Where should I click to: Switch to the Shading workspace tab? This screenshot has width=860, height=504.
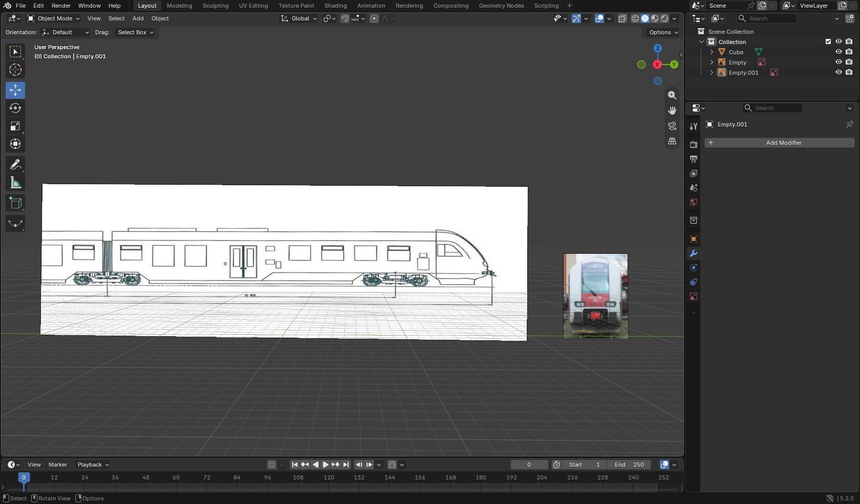pos(335,6)
